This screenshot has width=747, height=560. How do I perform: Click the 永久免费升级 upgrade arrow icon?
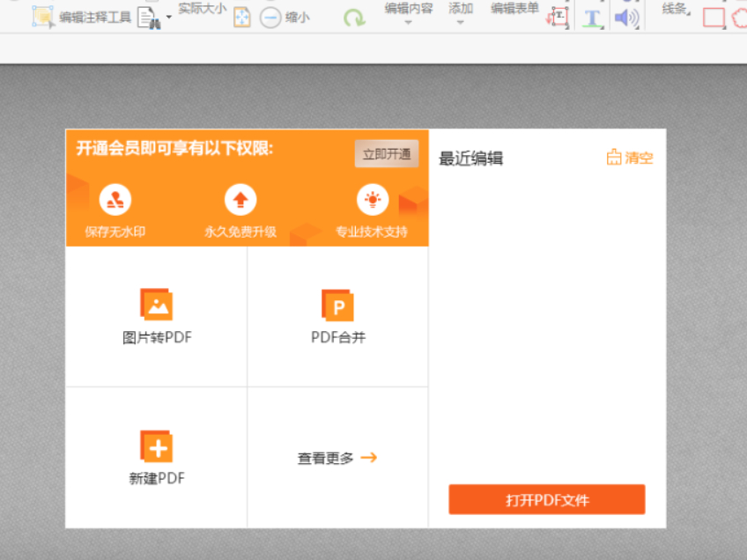240,200
